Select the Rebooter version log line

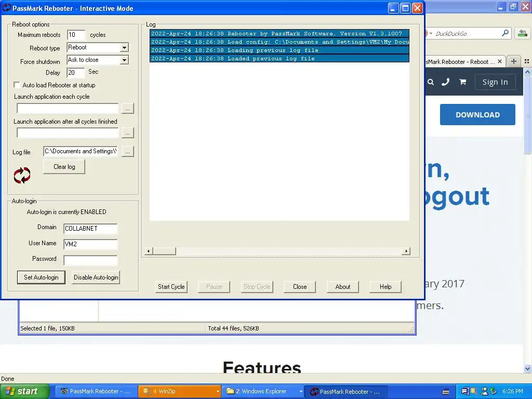pyautogui.click(x=279, y=33)
